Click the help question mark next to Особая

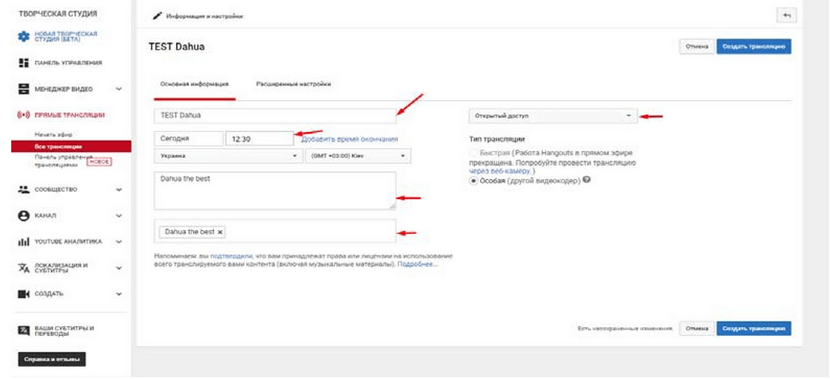coord(587,180)
